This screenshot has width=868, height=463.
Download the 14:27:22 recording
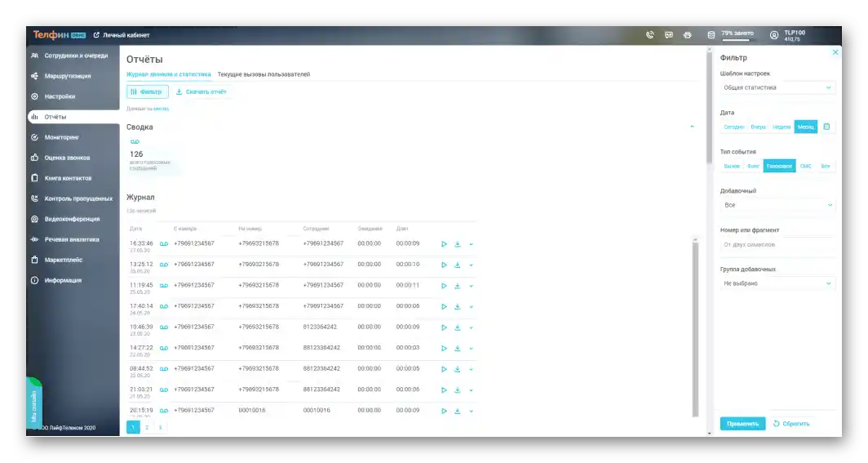[x=457, y=349]
